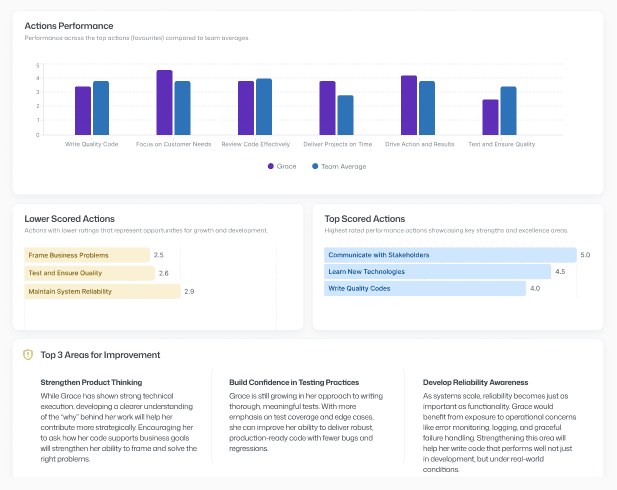Click the shield icon beside Top 3 Areas

[28, 354]
